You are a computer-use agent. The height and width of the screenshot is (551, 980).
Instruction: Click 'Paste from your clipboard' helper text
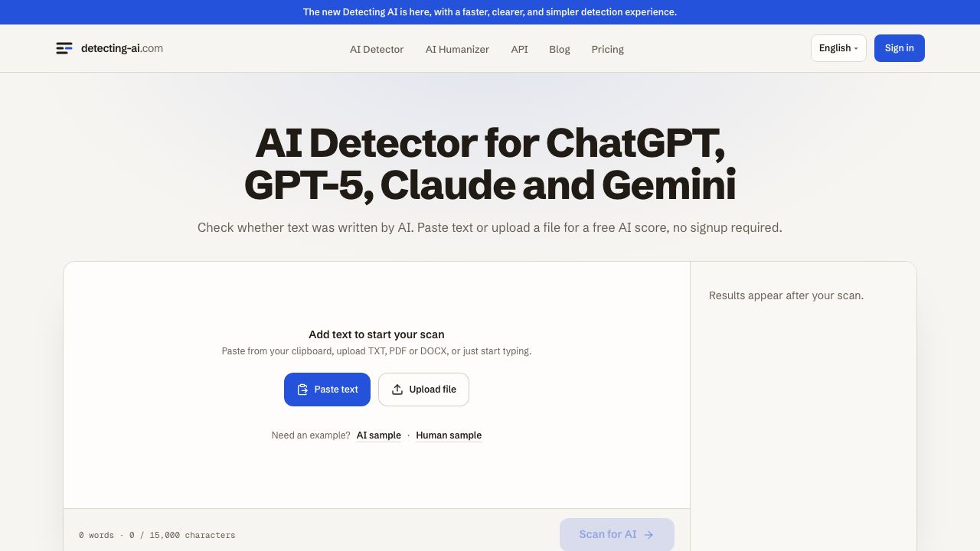point(377,351)
